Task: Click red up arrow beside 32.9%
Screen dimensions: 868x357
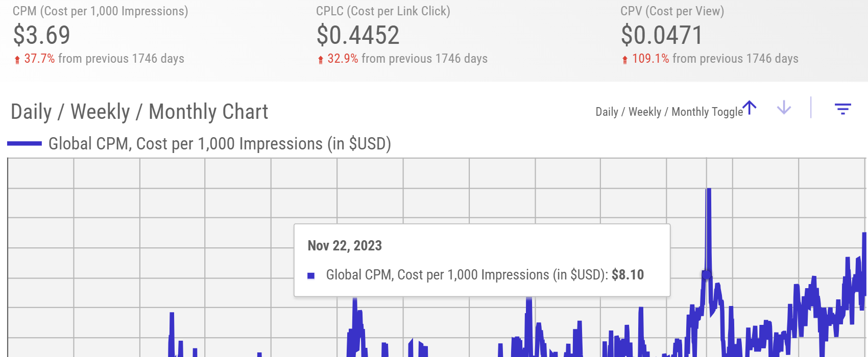Action: point(321,60)
